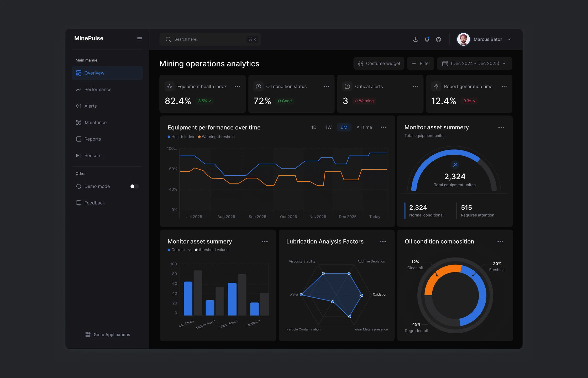588x378 pixels.
Task: Open the Dec 2024 - Dec 2025 date dropdown
Action: (x=475, y=64)
